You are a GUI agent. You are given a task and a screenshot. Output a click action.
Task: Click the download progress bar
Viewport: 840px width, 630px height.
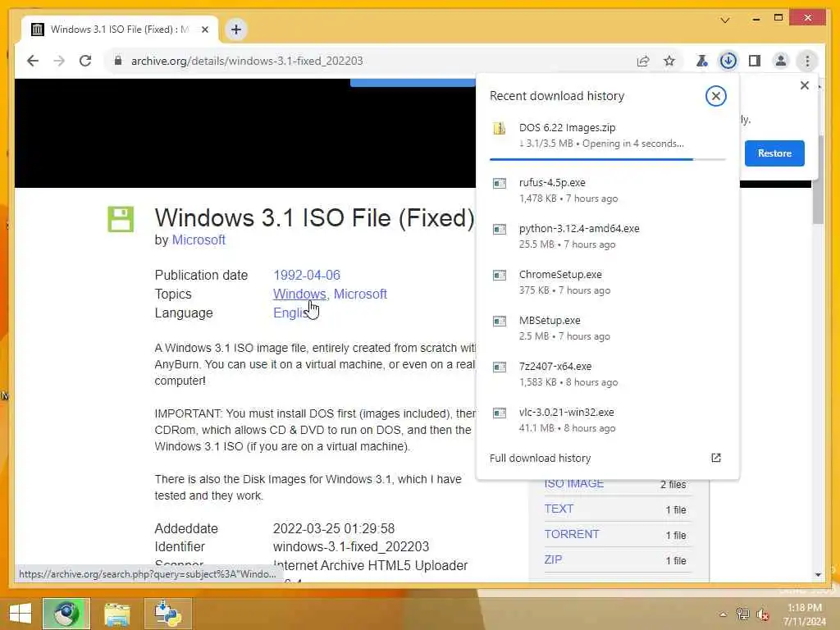coord(607,159)
